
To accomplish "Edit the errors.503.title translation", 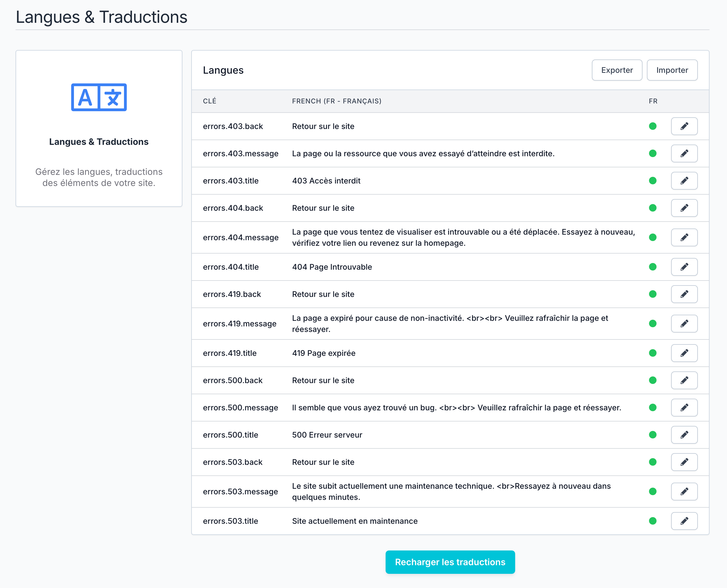I will click(684, 521).
